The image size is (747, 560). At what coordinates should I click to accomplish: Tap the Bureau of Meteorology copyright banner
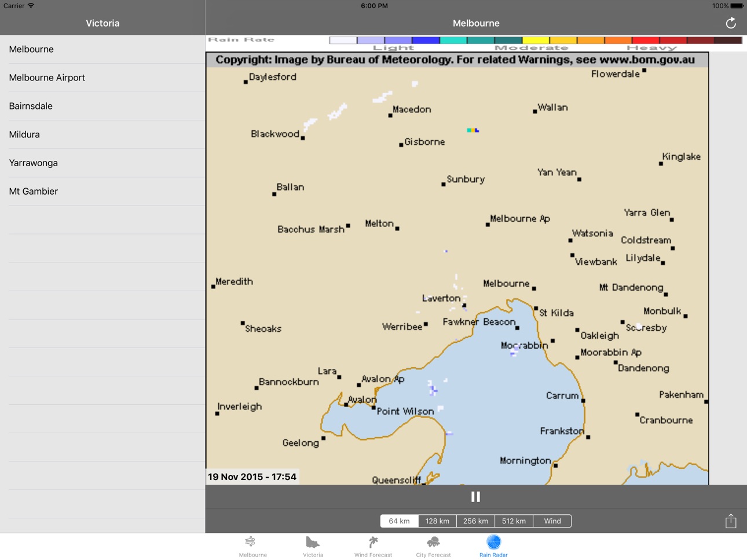(x=457, y=60)
